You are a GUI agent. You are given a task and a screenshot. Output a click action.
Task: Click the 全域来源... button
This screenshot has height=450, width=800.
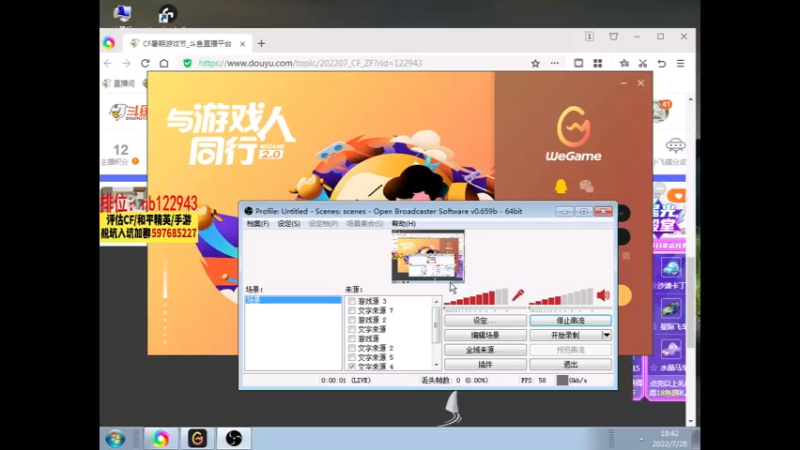(x=485, y=350)
